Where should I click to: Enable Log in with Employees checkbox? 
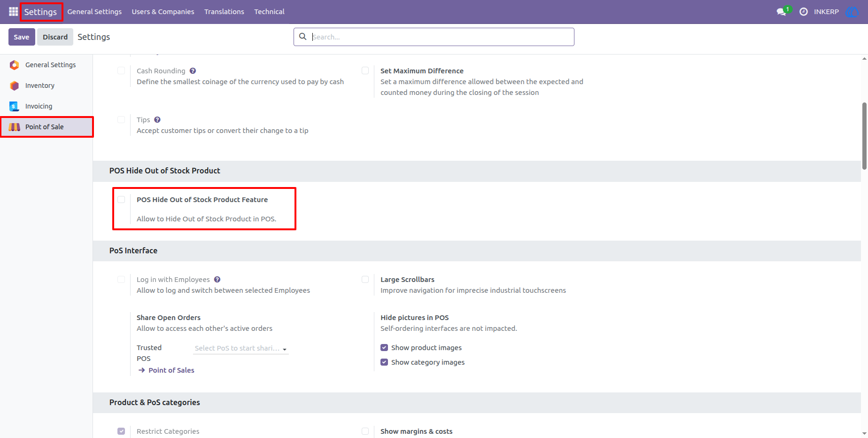point(121,279)
